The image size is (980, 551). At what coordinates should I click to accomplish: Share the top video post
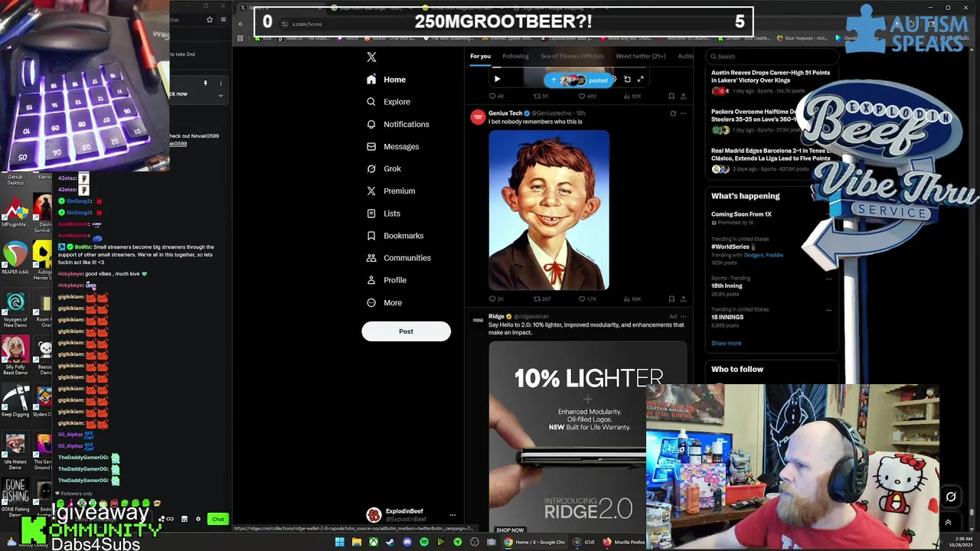(x=683, y=96)
